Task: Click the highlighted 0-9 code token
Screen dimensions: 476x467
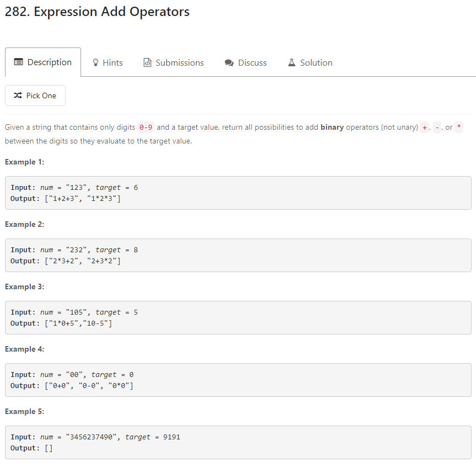Action: pyautogui.click(x=146, y=127)
